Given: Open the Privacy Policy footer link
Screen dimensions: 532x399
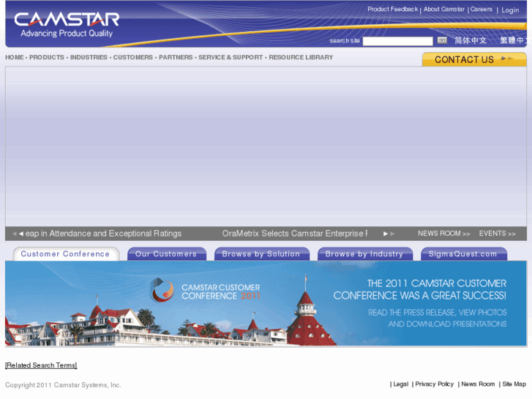Looking at the screenshot, I should point(434,384).
